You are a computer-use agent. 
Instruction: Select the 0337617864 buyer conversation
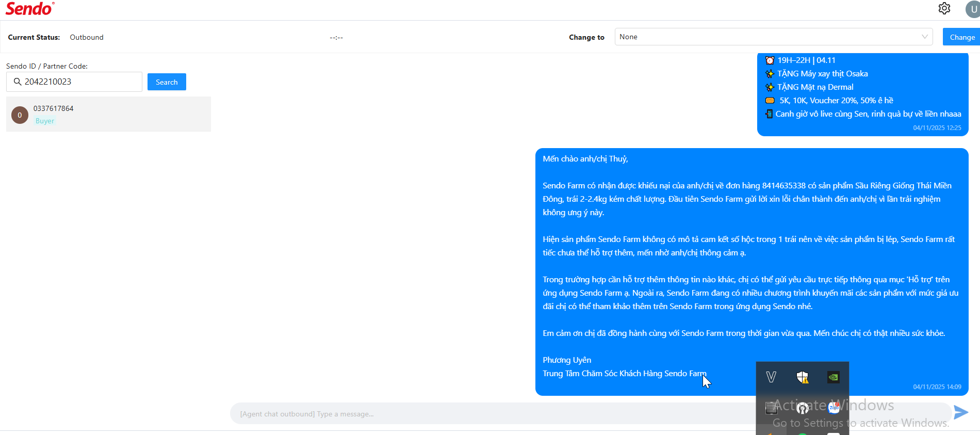[108, 114]
